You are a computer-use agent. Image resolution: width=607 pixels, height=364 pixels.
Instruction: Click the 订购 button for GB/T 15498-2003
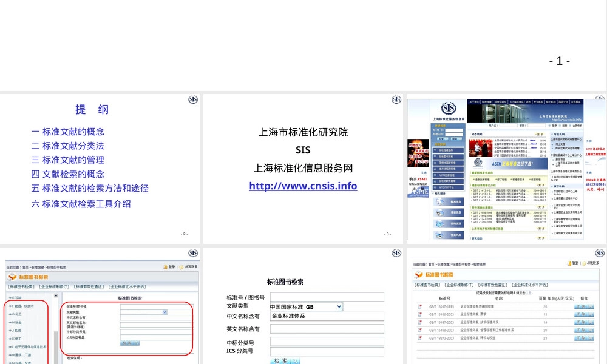tap(584, 331)
